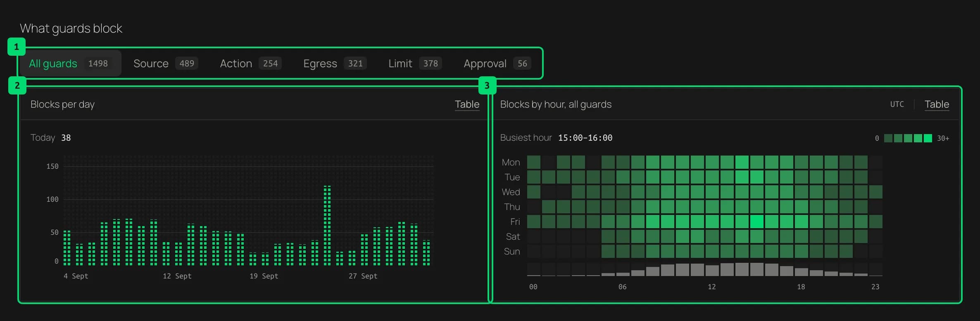The image size is (980, 321).
Task: Switch to the Source tab
Action: (x=166, y=63)
